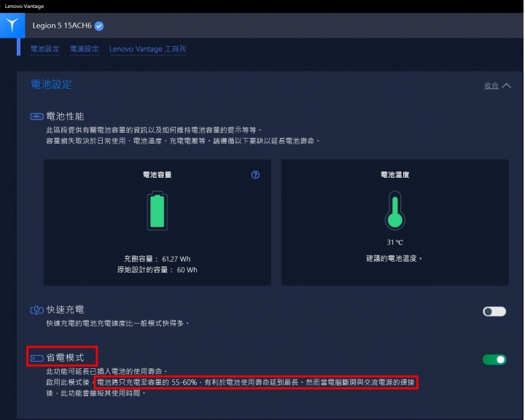Click the green battery capacity icon
Image resolution: width=525 pixels, height=420 pixels.
(157, 211)
